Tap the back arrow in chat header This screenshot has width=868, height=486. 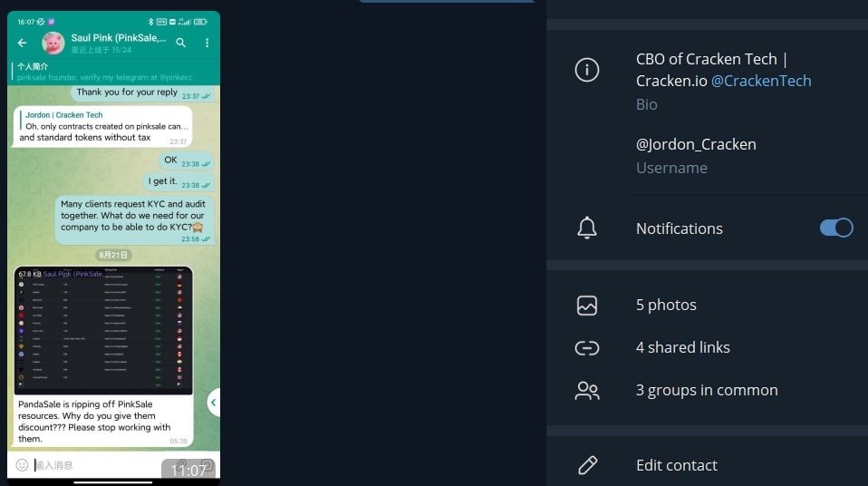[x=22, y=43]
